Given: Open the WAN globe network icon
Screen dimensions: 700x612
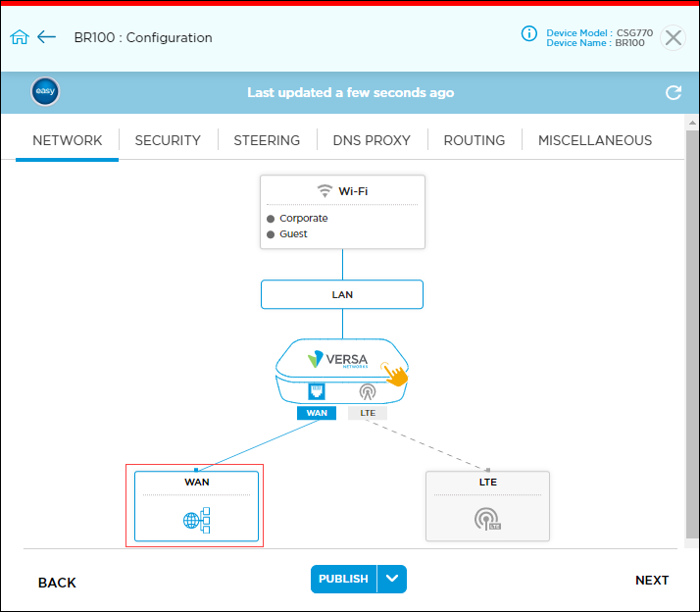Looking at the screenshot, I should pyautogui.click(x=196, y=520).
